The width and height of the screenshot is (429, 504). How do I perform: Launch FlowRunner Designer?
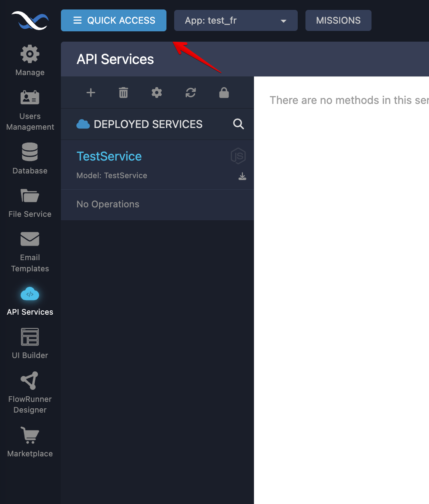30,392
